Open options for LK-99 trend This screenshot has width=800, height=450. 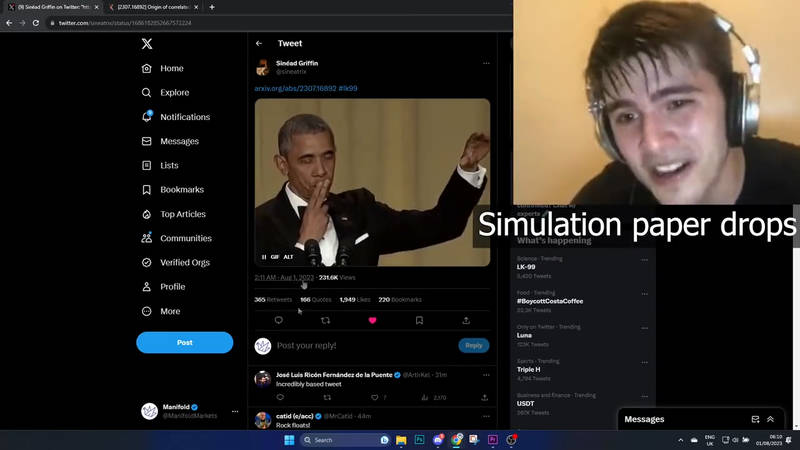pyautogui.click(x=644, y=260)
